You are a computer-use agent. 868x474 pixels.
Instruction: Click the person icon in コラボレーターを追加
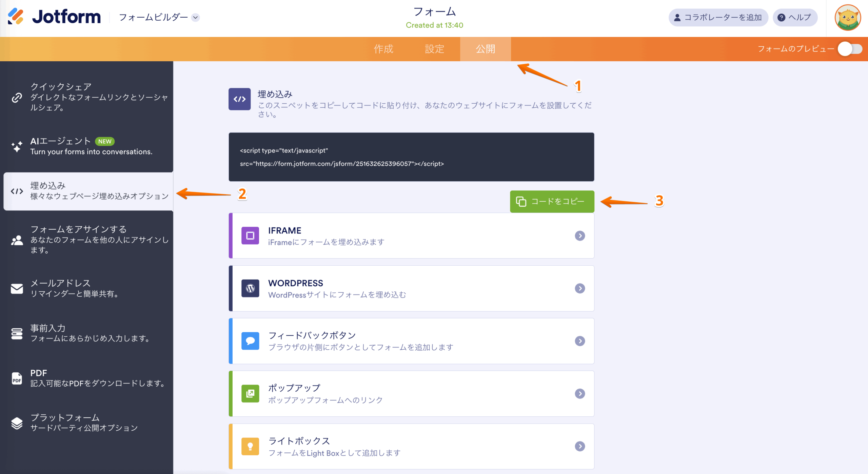pos(677,18)
